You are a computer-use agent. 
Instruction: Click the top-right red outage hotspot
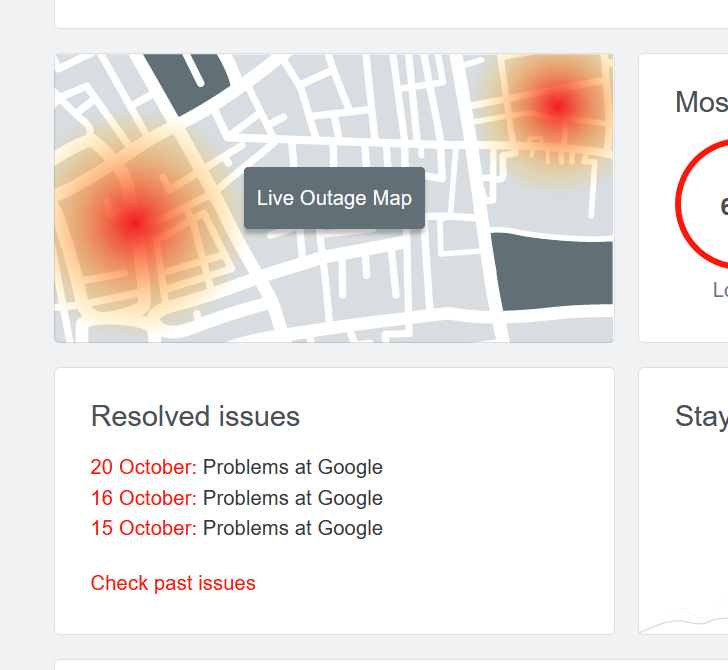[x=556, y=105]
